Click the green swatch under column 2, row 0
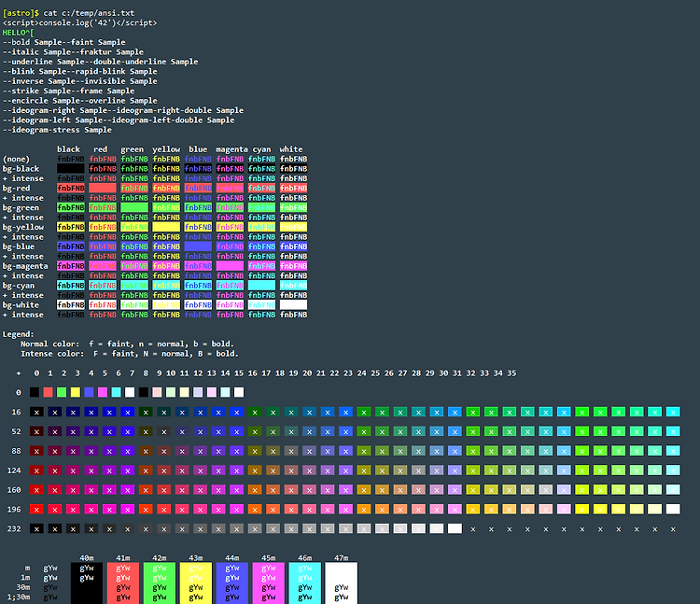The height and width of the screenshot is (604, 700). 62,392
